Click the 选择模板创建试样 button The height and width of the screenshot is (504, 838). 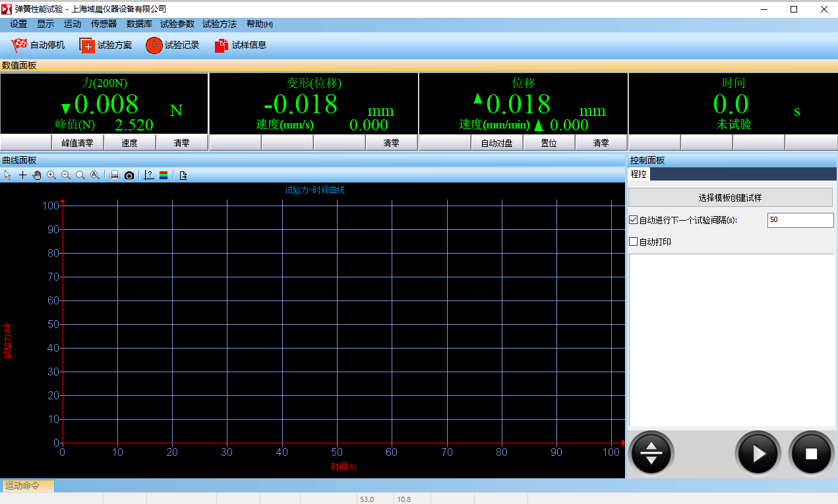point(730,198)
